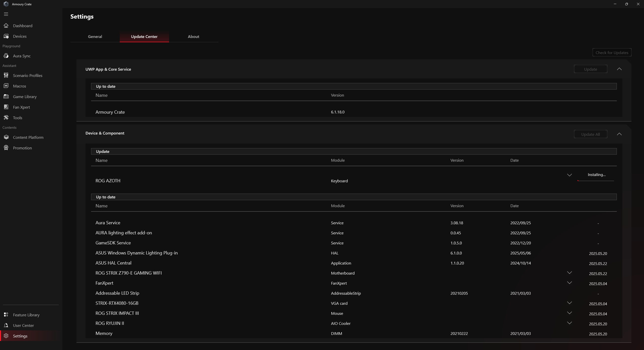The height and width of the screenshot is (350, 644).
Task: Open the Devices icon in sidebar
Action: coord(6,36)
